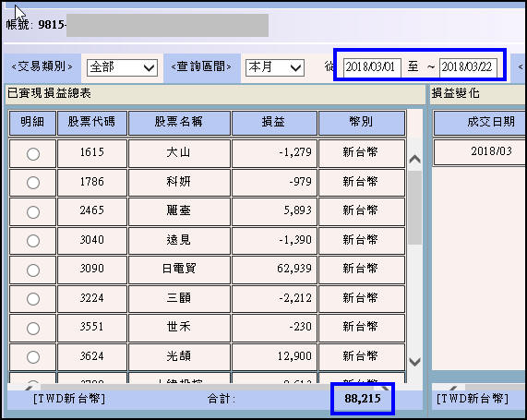
Task: Click stock name 光頡
Action: (178, 357)
